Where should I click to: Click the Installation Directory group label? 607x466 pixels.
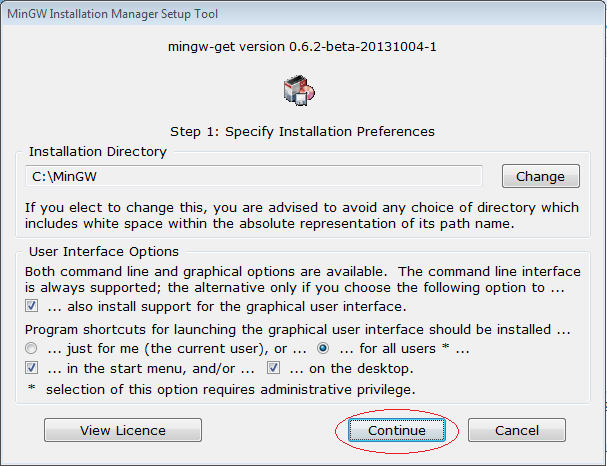tap(98, 152)
